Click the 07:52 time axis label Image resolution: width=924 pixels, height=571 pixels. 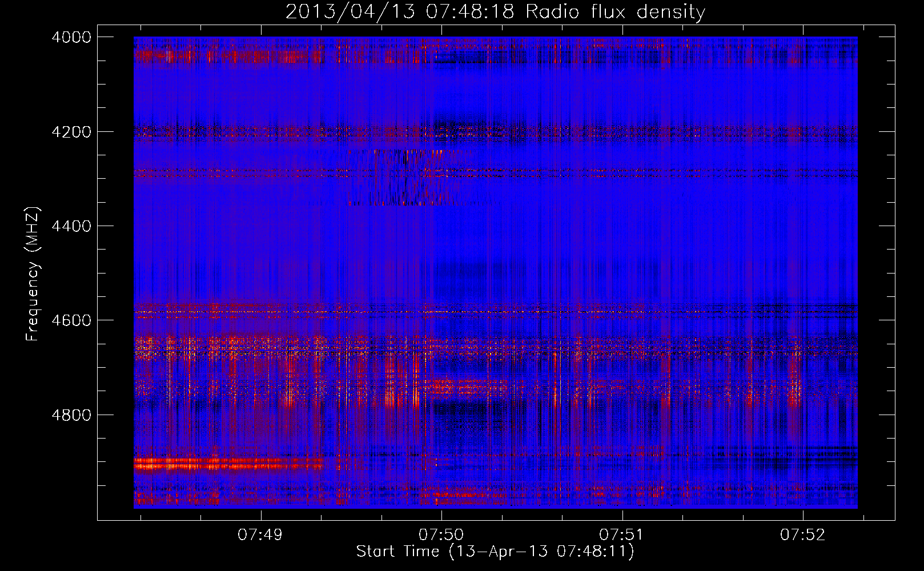(803, 535)
